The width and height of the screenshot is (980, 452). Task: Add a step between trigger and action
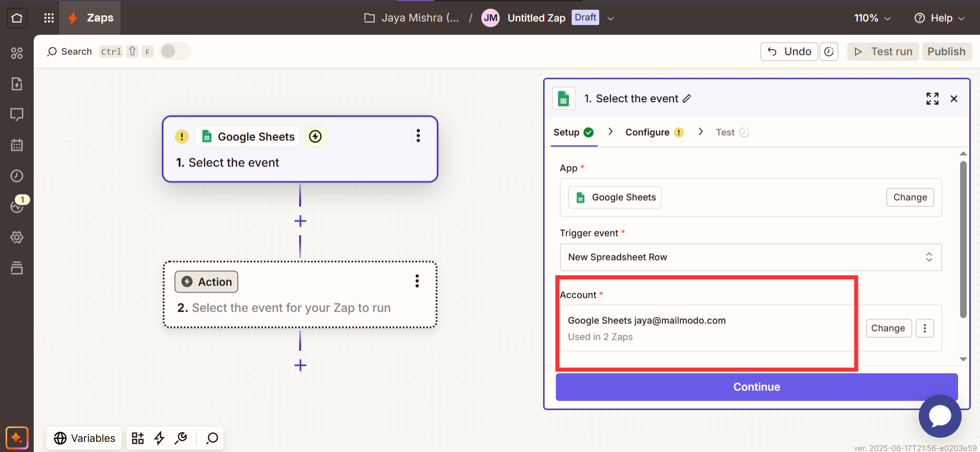point(300,221)
